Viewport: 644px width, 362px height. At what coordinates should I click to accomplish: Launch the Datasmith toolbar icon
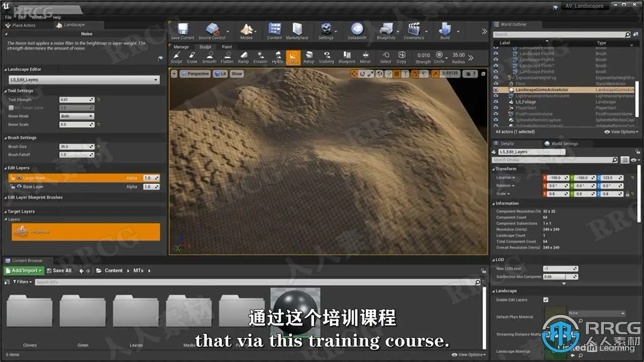[x=357, y=31]
